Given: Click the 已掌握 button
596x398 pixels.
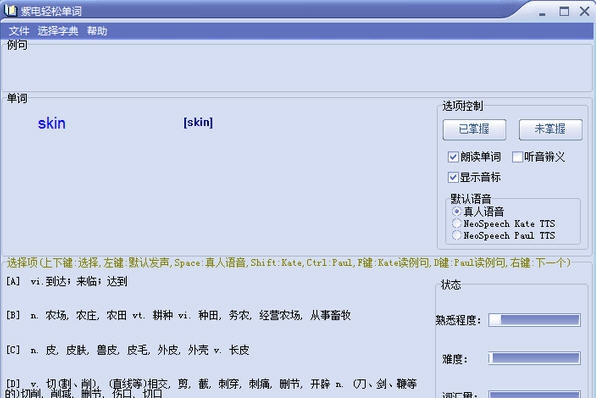Looking at the screenshot, I should point(474,129).
